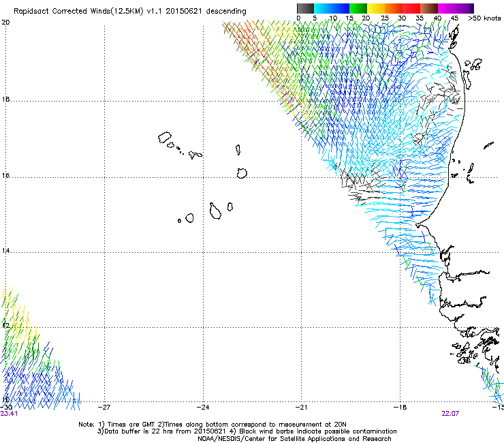This screenshot has width=504, height=443.
Task: Click the black contaminated wind barbs near 16N
Action: [x=362, y=183]
